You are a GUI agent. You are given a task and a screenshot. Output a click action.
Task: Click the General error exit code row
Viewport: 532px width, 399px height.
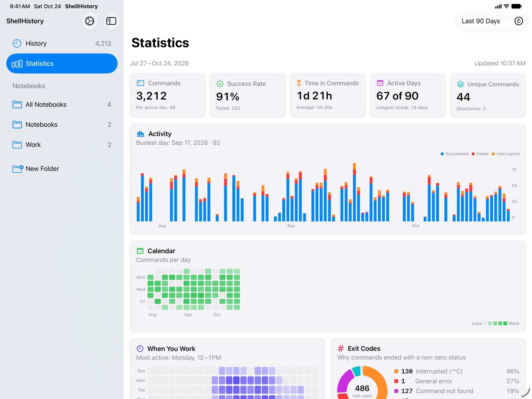coord(457,381)
